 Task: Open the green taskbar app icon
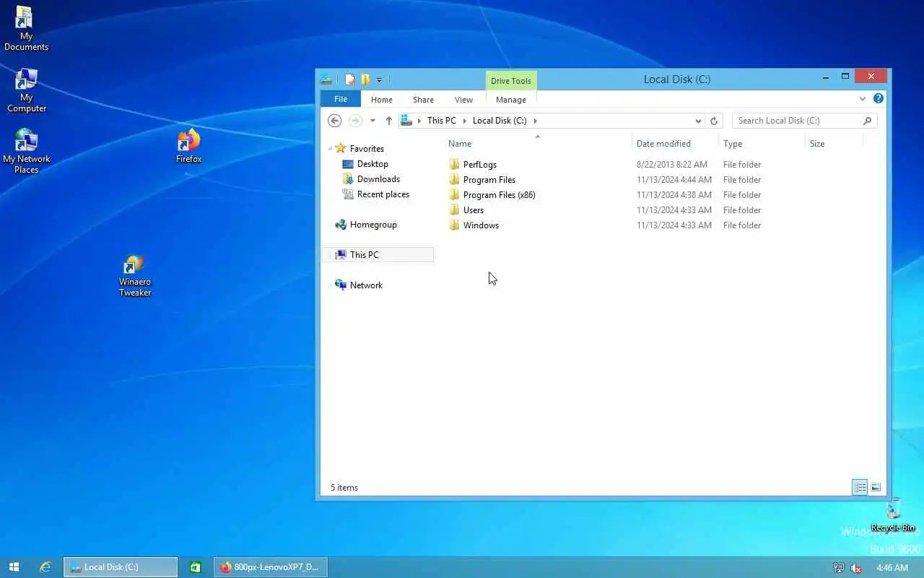coord(195,567)
